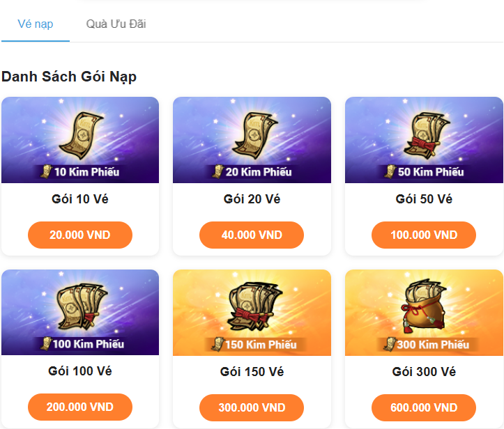Select the 600.000 VND price button
The width and height of the screenshot is (504, 429).
(424, 407)
